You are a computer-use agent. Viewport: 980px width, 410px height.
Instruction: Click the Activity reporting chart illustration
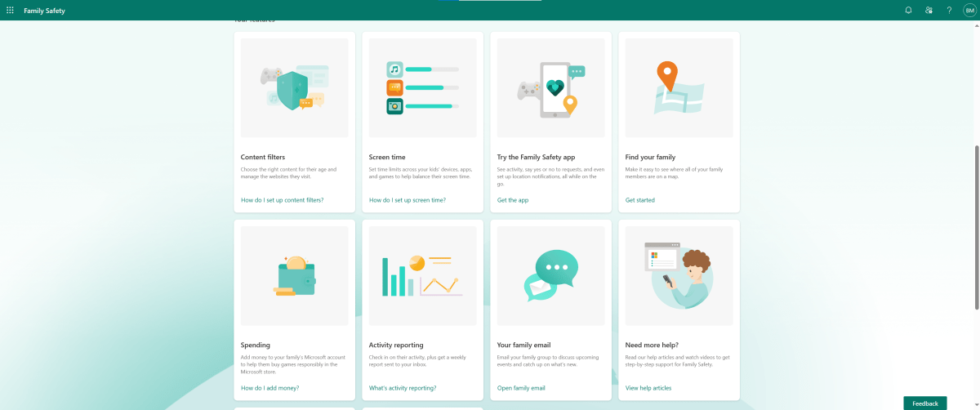tap(423, 275)
